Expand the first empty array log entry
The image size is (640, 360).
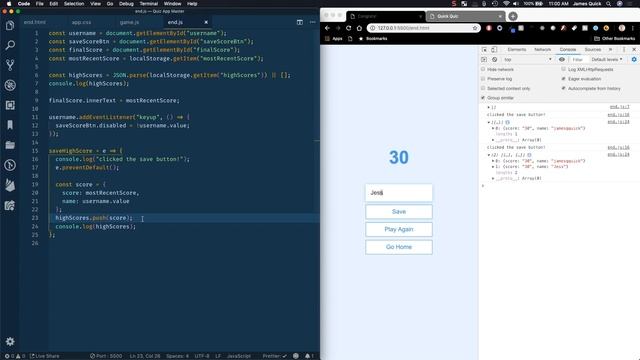(489, 107)
